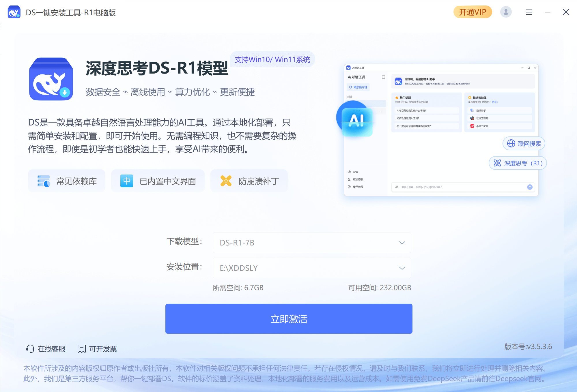577x392 pixels.
Task: Click the 防崩溃补丁 label
Action: 259,181
